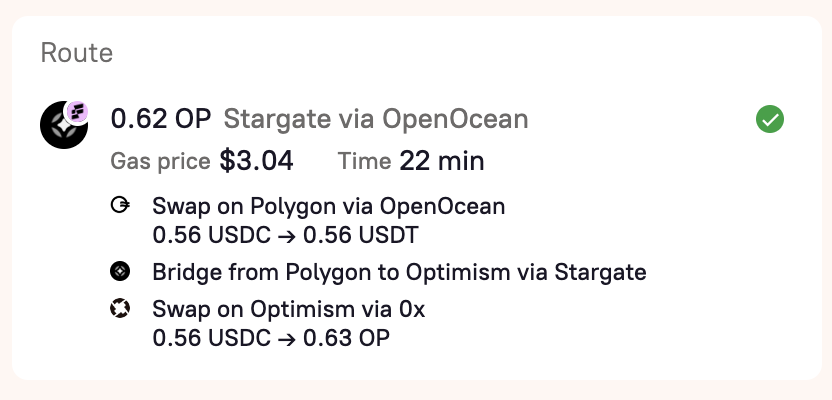Click the 0x swap step icon

click(120, 309)
